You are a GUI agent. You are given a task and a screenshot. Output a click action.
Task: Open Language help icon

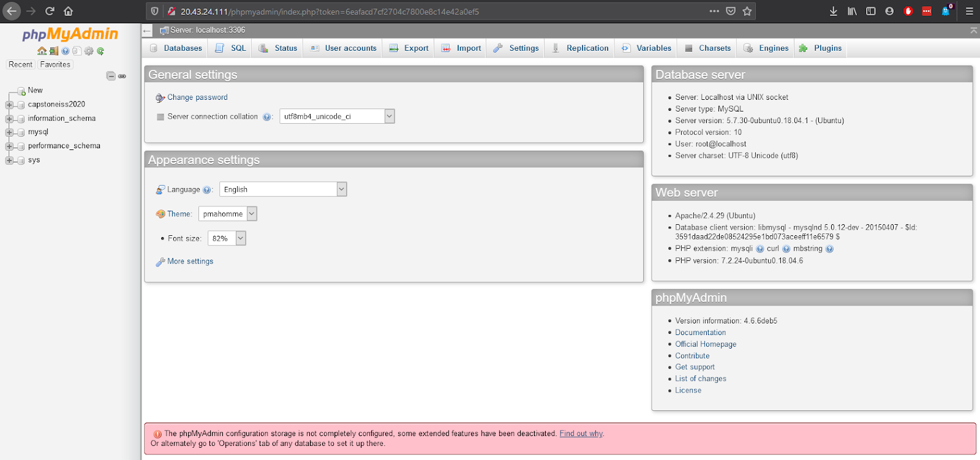(x=206, y=190)
